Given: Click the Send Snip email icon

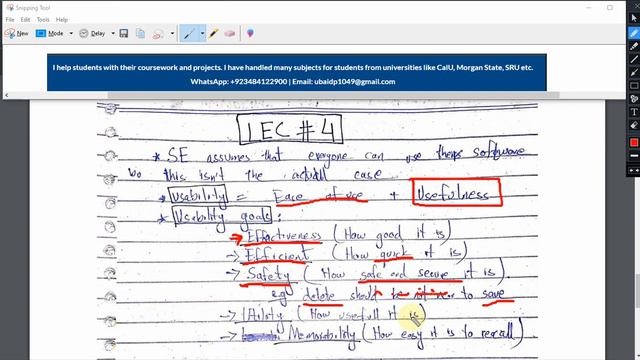Looking at the screenshot, I should click(158, 34).
